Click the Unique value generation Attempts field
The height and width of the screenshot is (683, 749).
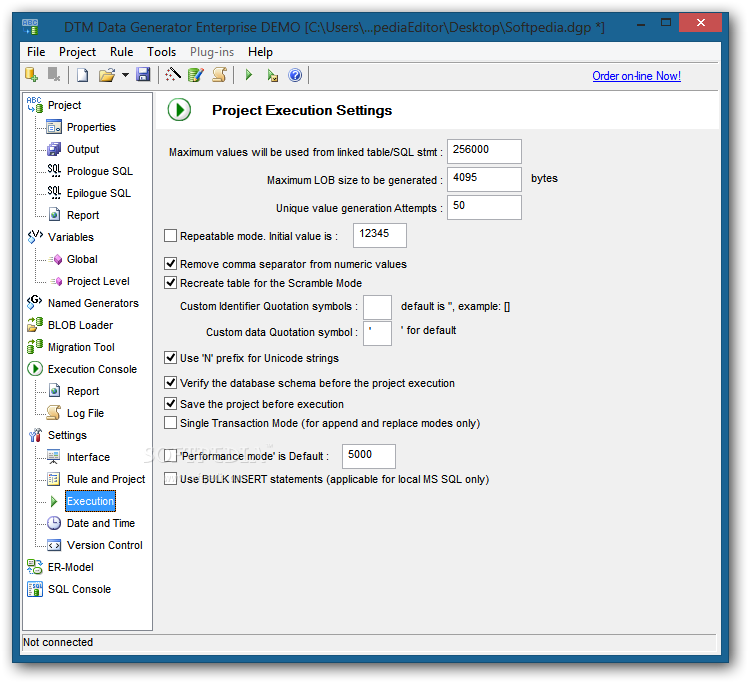pyautogui.click(x=484, y=207)
